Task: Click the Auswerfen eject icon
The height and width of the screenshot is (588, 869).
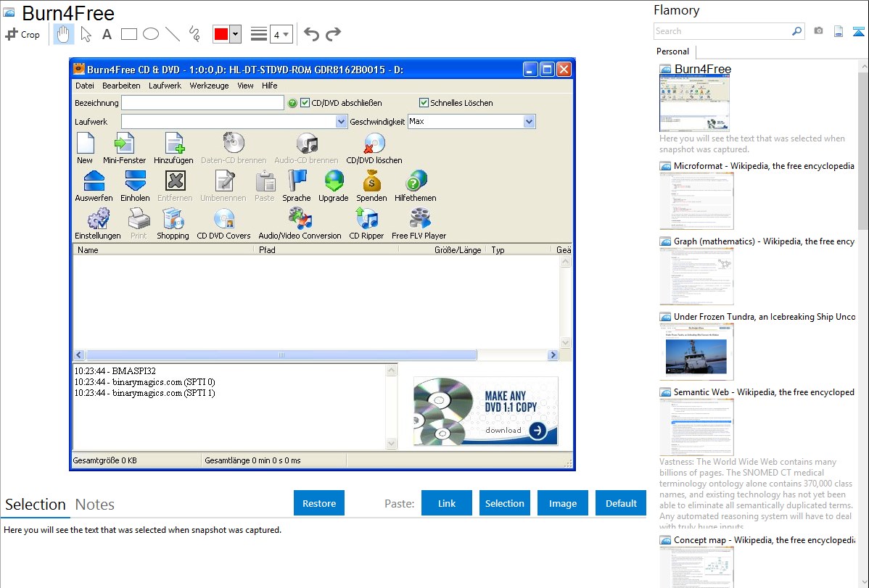Action: pyautogui.click(x=94, y=186)
